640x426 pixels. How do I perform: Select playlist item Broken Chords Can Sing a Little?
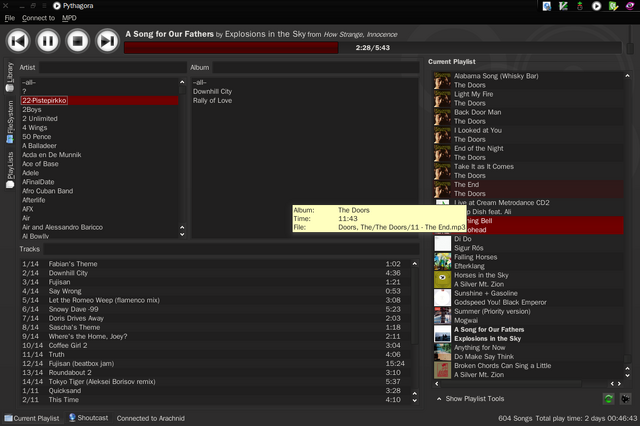528,370
